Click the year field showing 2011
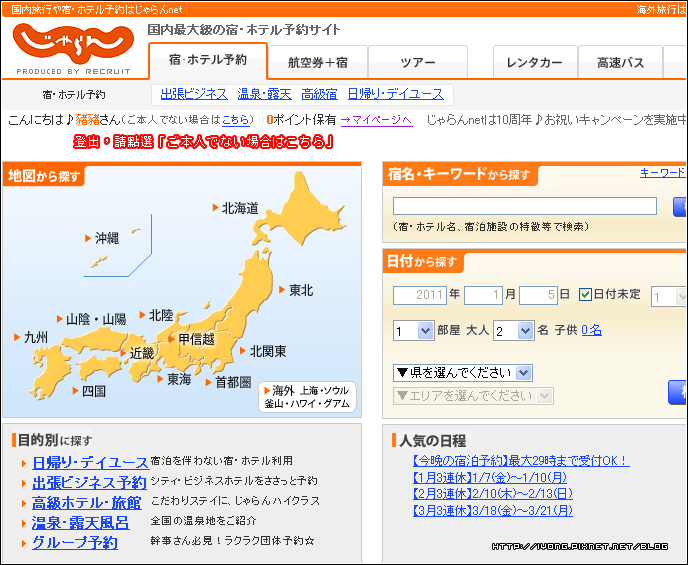 click(x=420, y=295)
